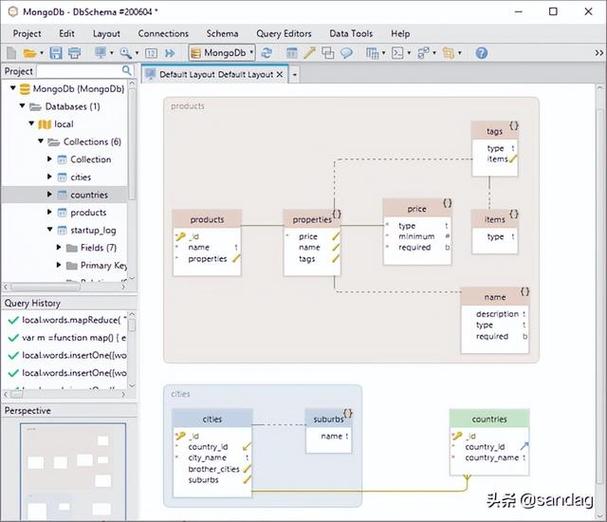
Task: Open the Query Editors menu
Action: click(x=284, y=34)
